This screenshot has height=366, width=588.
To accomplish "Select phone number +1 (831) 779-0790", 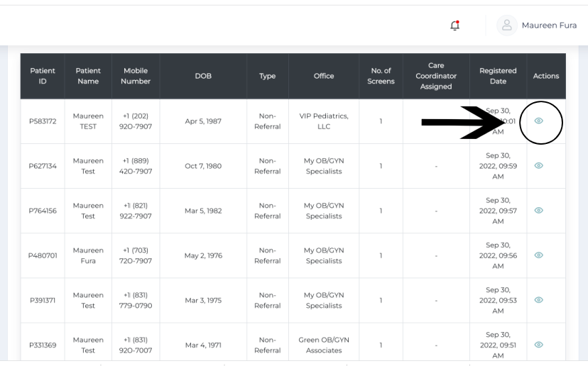I will click(x=136, y=301).
